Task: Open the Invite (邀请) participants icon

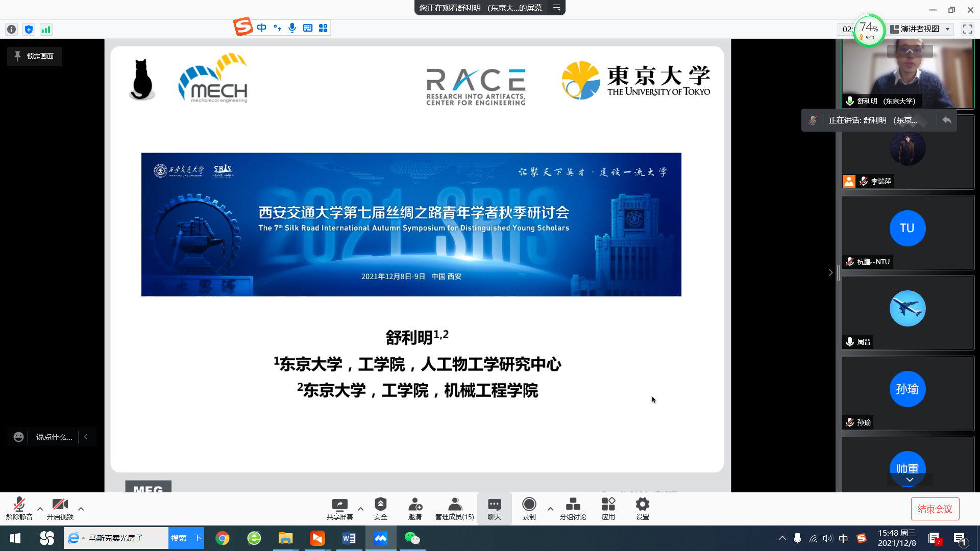Action: 414,505
